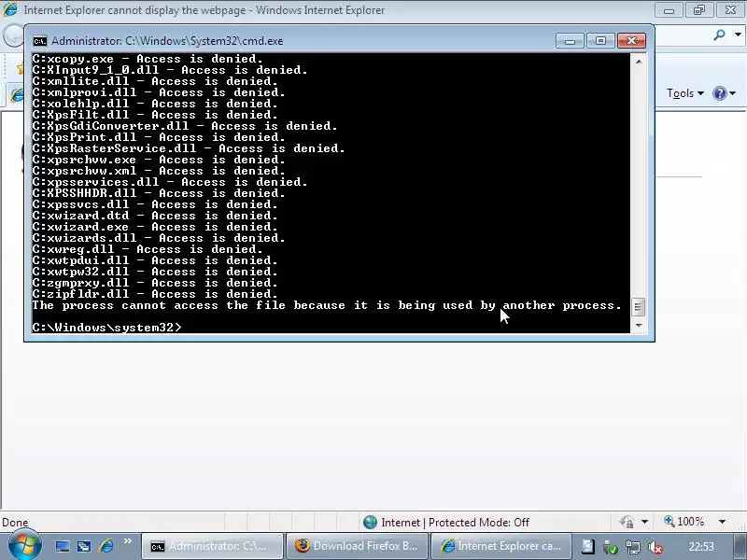Click the search magnifier in Internet Explorer
747x560 pixels.
719,35
